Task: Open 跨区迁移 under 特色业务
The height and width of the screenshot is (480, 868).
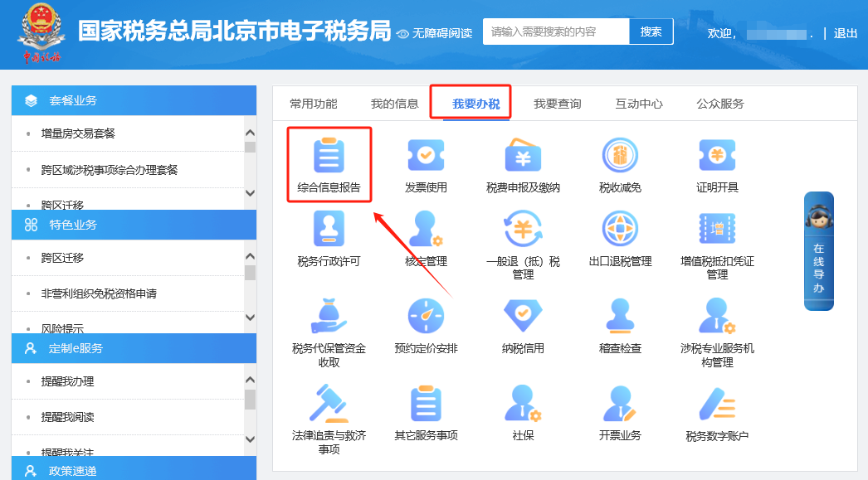Action: (x=62, y=258)
